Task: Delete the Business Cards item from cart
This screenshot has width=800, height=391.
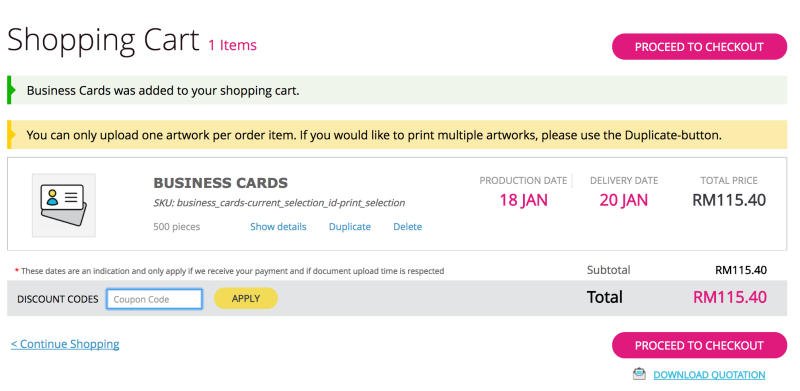Action: coord(407,227)
